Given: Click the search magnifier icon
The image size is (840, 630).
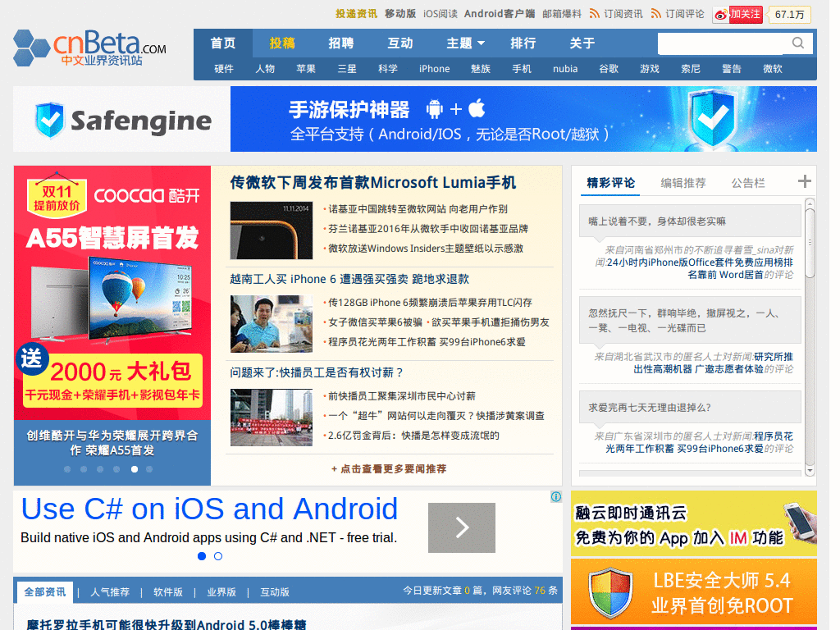Looking at the screenshot, I should click(x=798, y=43).
